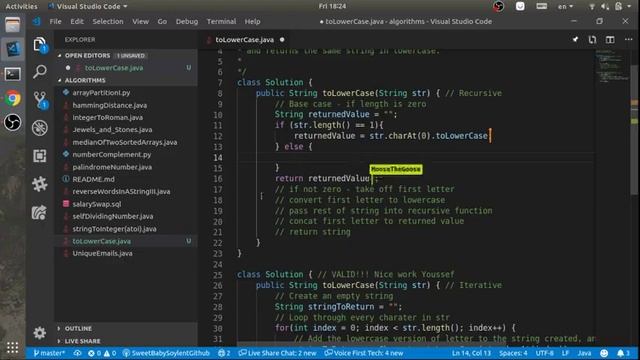
Task: Click the sync changes cloud icon
Action: click(x=77, y=353)
